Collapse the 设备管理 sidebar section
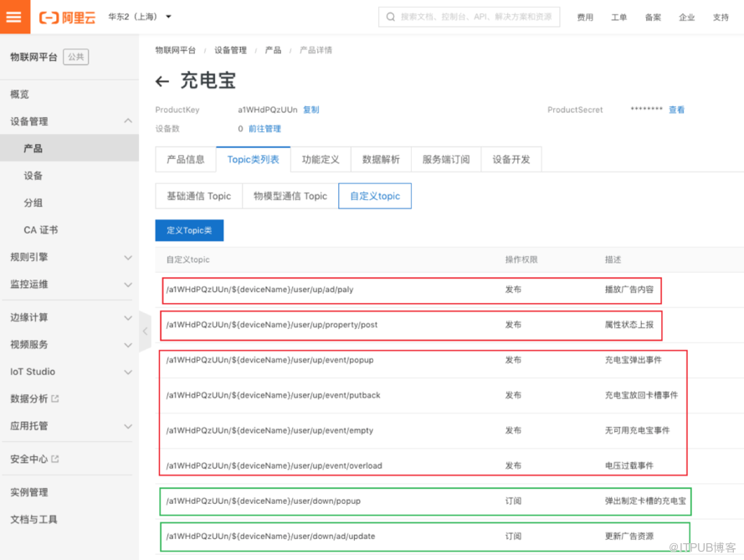The width and height of the screenshot is (744, 560). [x=128, y=121]
